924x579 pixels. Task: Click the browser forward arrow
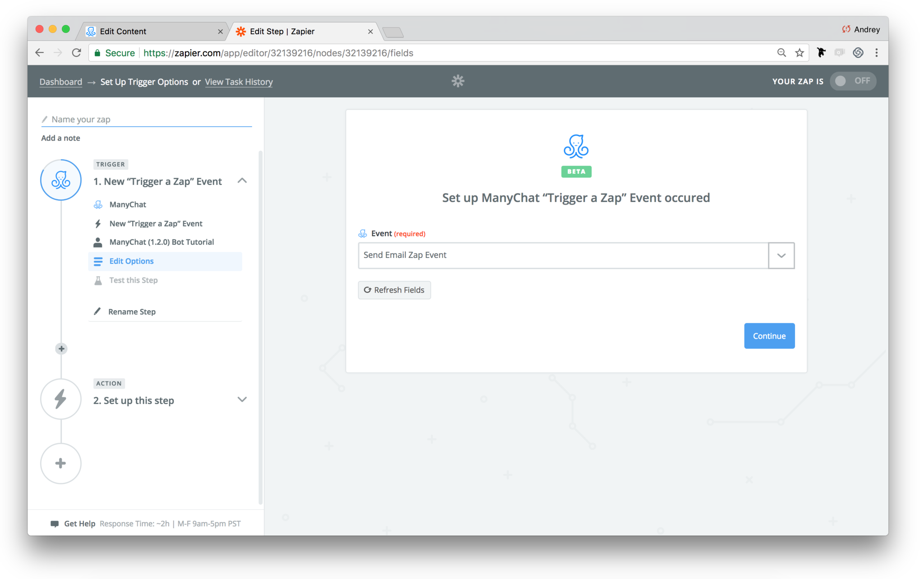tap(58, 53)
